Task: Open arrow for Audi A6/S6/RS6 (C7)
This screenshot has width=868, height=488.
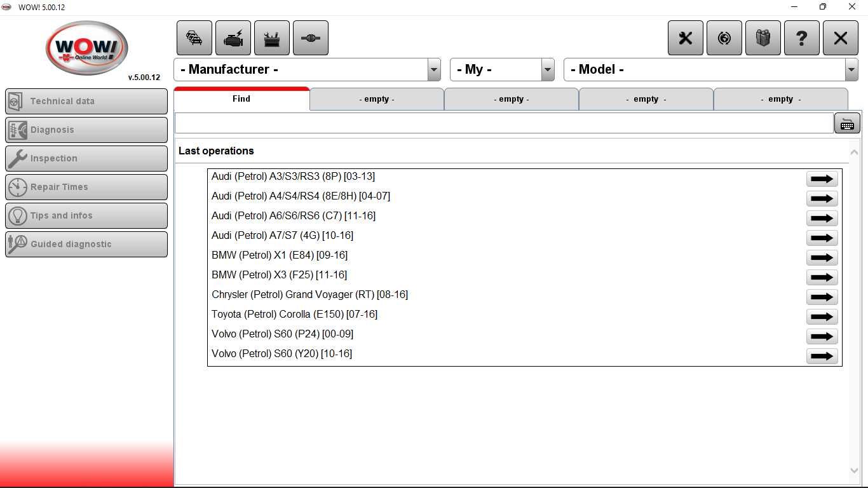Action: point(822,218)
